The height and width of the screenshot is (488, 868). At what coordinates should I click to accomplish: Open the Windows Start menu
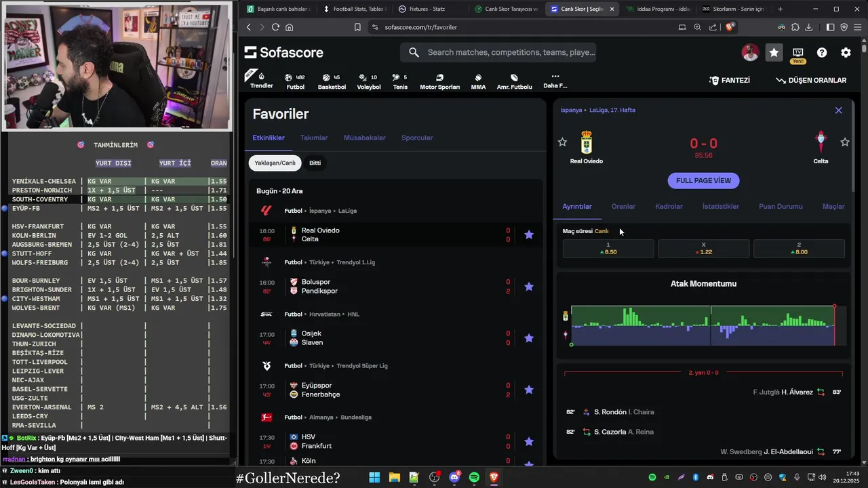[x=374, y=478]
